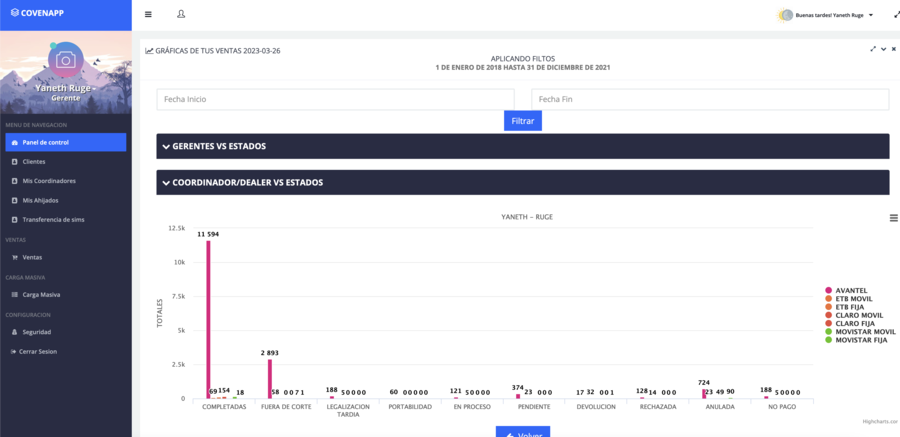Click the Panel de control dashboard icon
Image resolution: width=900 pixels, height=437 pixels.
tap(14, 142)
